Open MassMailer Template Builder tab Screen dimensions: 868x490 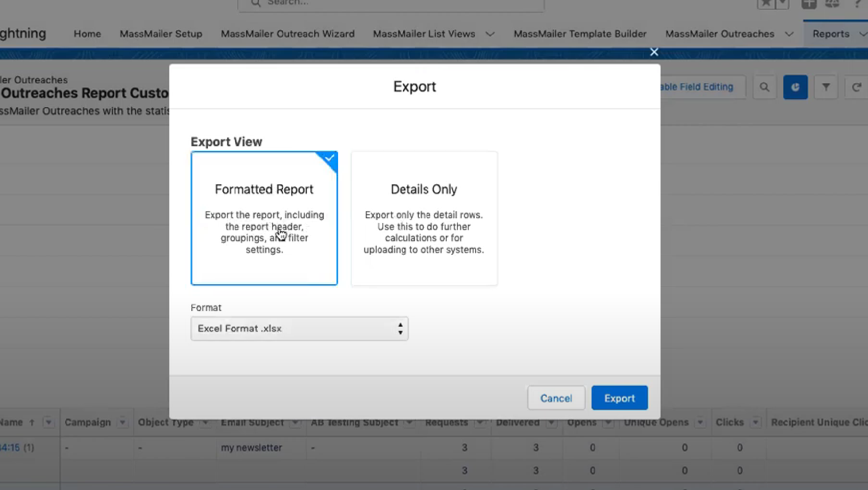tap(580, 34)
